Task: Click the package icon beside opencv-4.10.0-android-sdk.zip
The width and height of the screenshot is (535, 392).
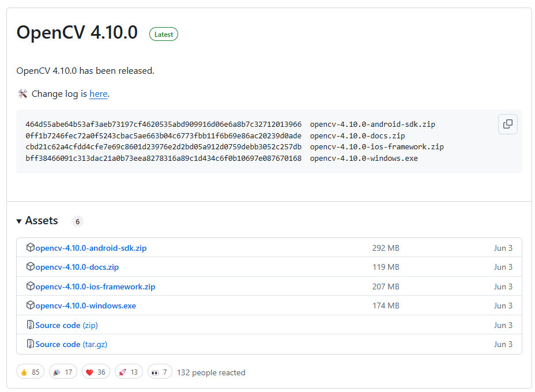Action: coord(31,247)
